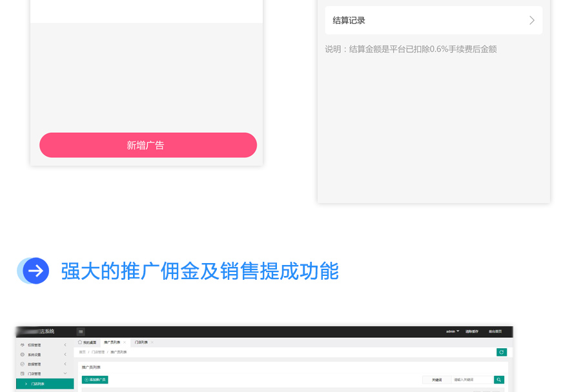Click the keyword search input field
Image resolution: width=581 pixels, height=392 pixels.
[x=471, y=380]
